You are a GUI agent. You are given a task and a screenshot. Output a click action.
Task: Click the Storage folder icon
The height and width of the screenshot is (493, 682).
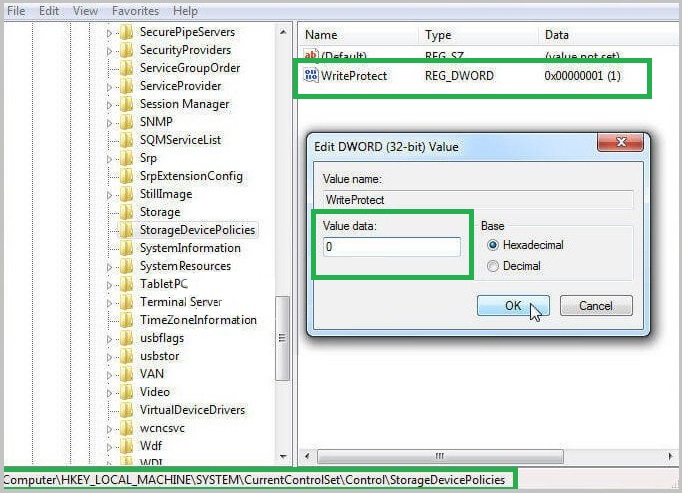[x=127, y=212]
